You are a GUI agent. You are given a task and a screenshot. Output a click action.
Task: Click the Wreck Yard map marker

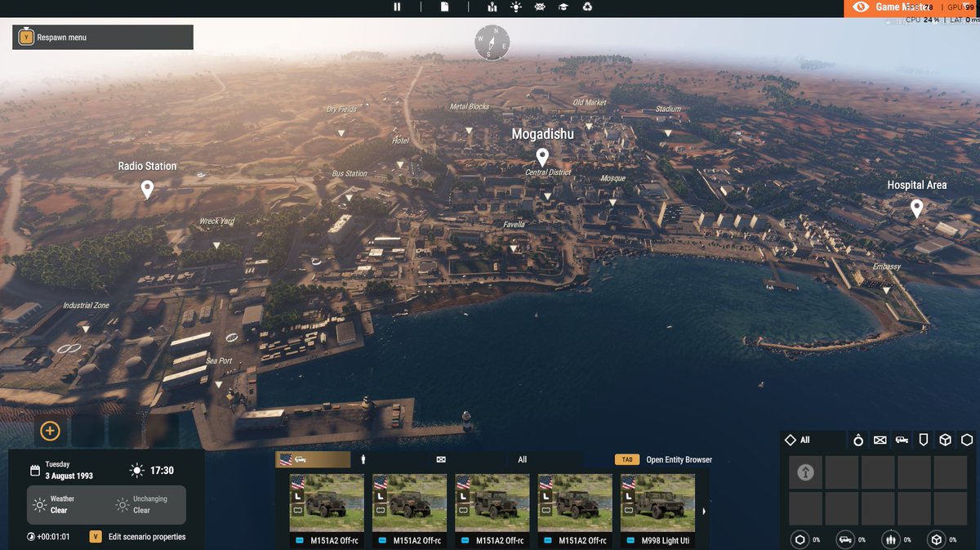[216, 245]
